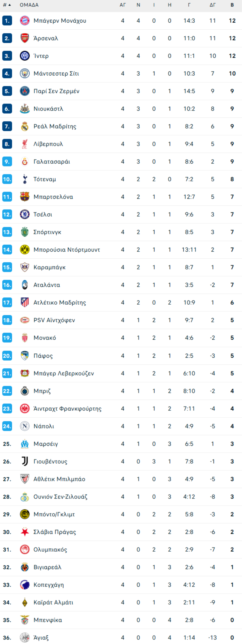Click the light blue position 9 badge

pyautogui.click(x=7, y=162)
